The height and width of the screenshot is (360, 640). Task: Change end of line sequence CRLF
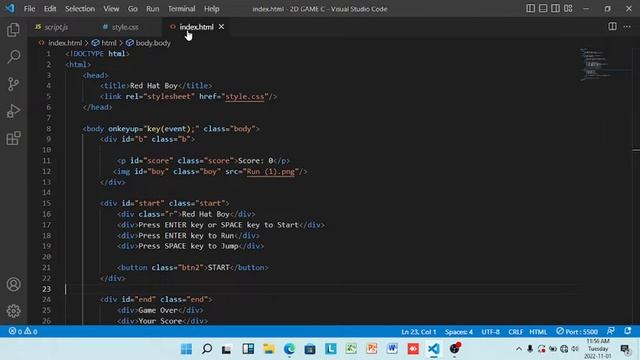pos(516,332)
